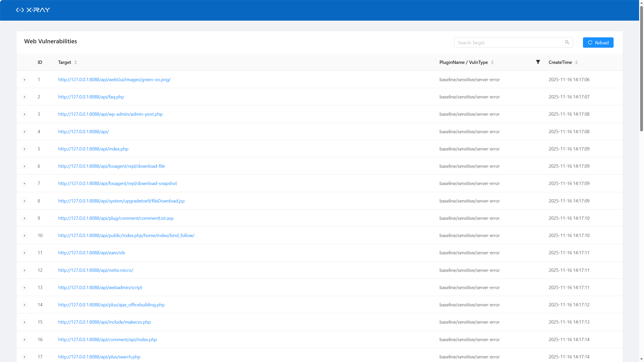Click the search magnifier icon
644x362 pixels.
click(x=567, y=43)
